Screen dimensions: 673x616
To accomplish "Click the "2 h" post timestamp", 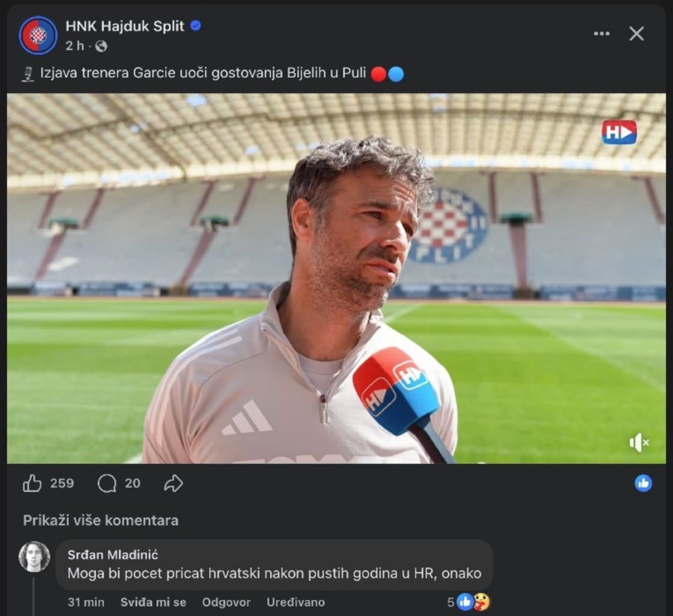I will click(x=75, y=46).
